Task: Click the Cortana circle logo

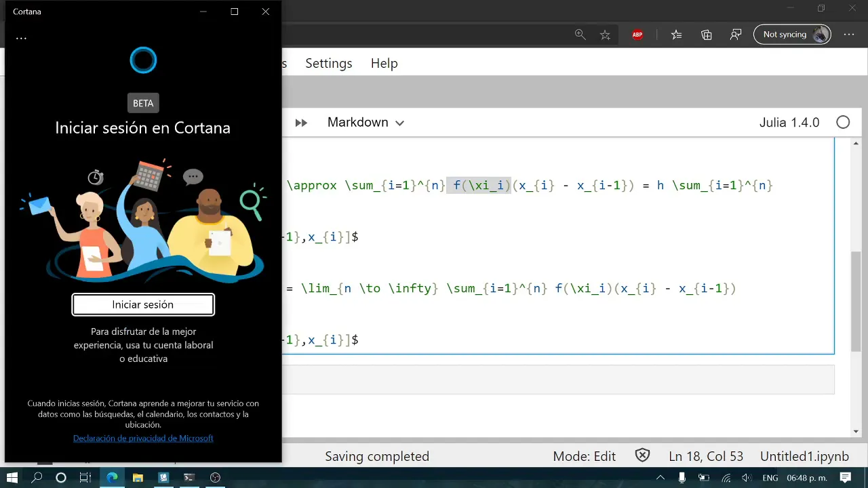Action: (143, 60)
